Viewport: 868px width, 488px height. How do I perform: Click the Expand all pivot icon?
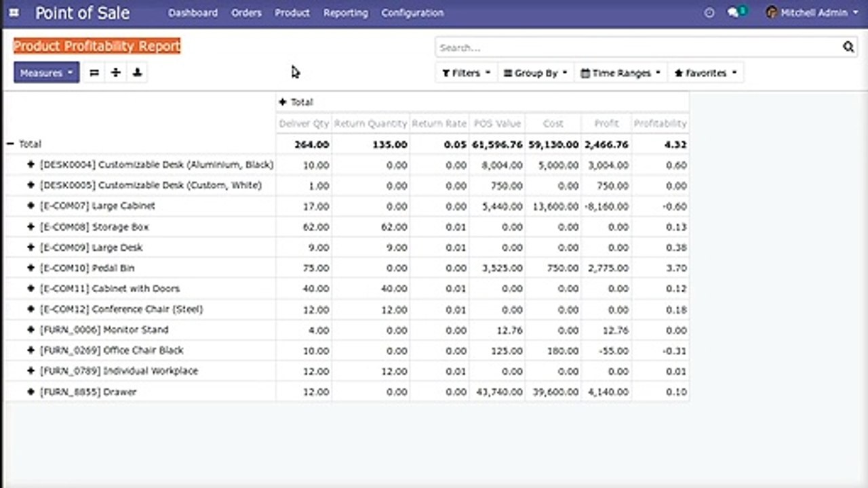116,73
